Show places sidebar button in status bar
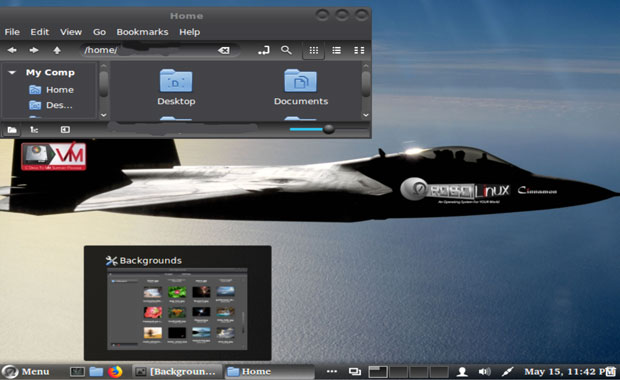The width and height of the screenshot is (620, 380). [12, 130]
